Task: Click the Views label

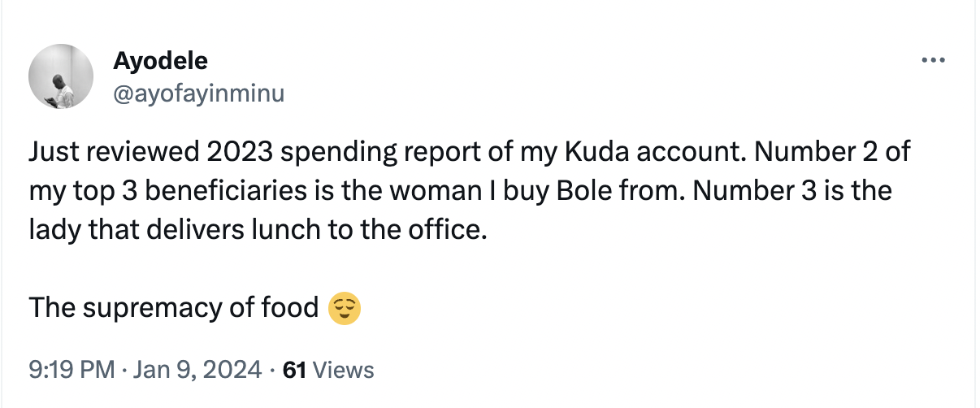Action: click(343, 371)
